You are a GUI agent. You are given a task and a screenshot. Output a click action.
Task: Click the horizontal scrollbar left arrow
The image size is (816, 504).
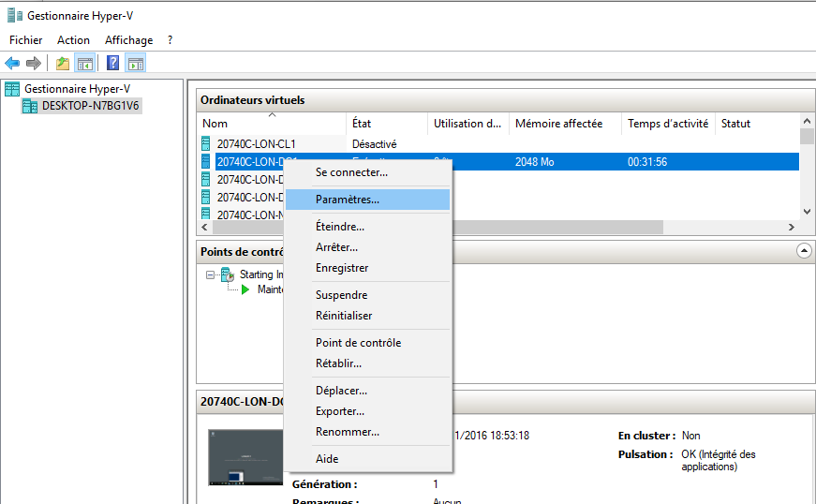click(204, 228)
